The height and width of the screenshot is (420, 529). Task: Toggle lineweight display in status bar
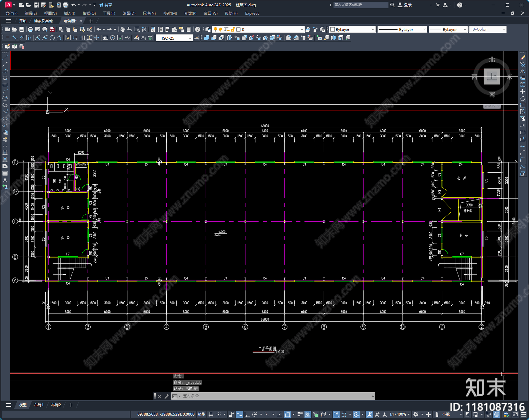tap(300, 414)
